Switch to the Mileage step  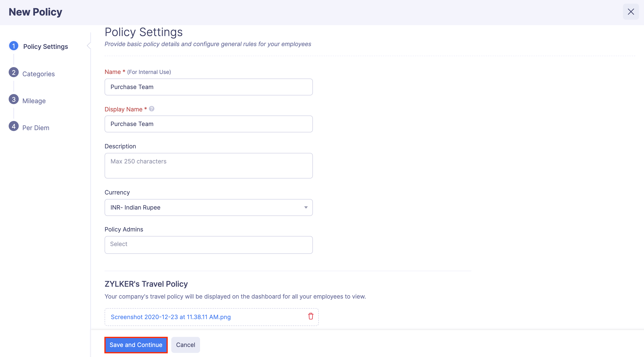[x=34, y=101]
